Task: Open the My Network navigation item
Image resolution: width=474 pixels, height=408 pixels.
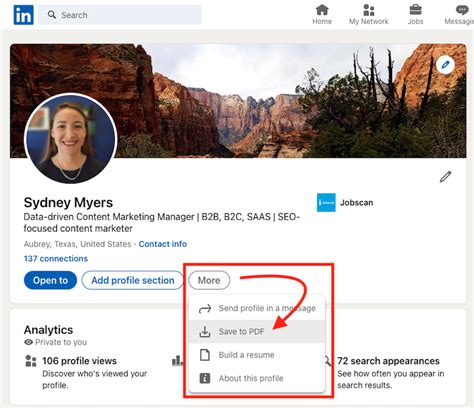Action: coord(368,15)
